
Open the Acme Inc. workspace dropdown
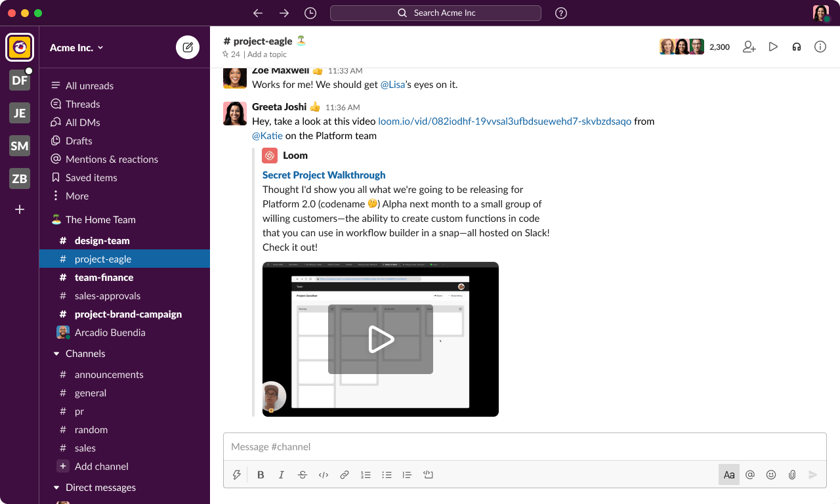pos(77,47)
